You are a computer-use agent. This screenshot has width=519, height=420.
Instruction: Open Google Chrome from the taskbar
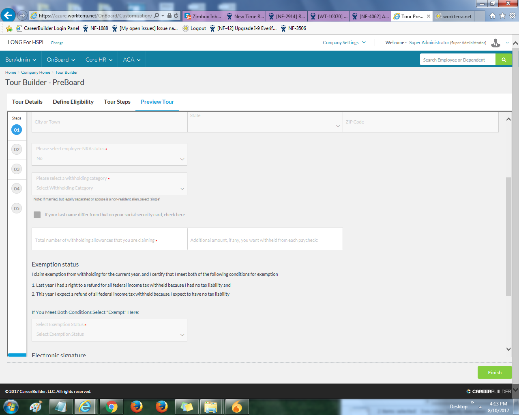(x=111, y=407)
